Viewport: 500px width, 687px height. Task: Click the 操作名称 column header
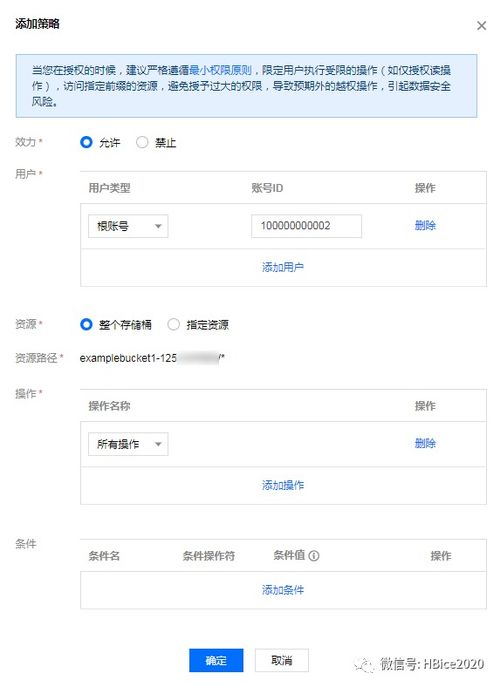pos(109,406)
